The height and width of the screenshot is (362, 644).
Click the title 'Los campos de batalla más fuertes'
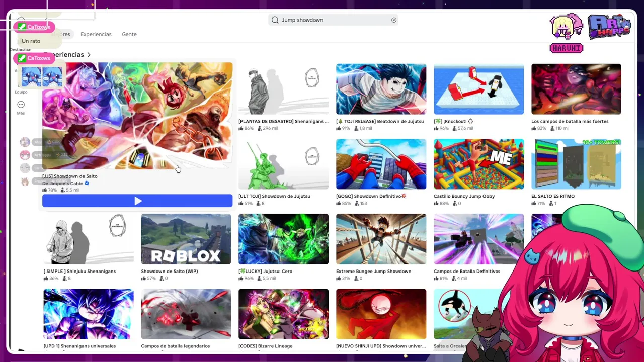point(570,121)
